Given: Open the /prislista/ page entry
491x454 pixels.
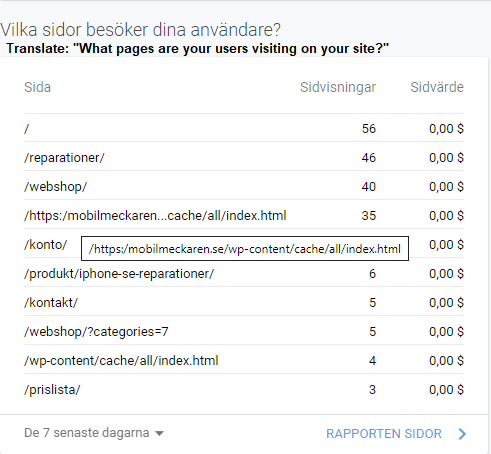Looking at the screenshot, I should click(x=244, y=389).
